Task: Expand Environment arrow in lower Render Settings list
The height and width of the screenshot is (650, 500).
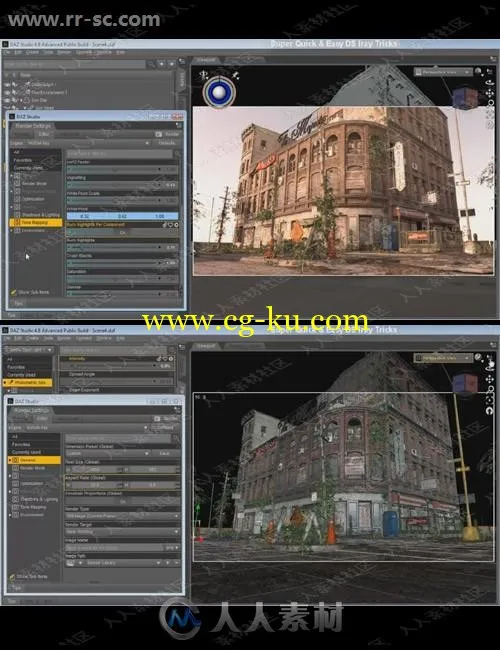Action: (10, 515)
